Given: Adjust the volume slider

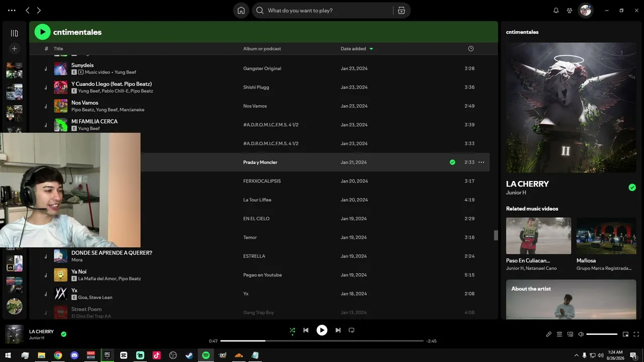Looking at the screenshot, I should tap(602, 334).
